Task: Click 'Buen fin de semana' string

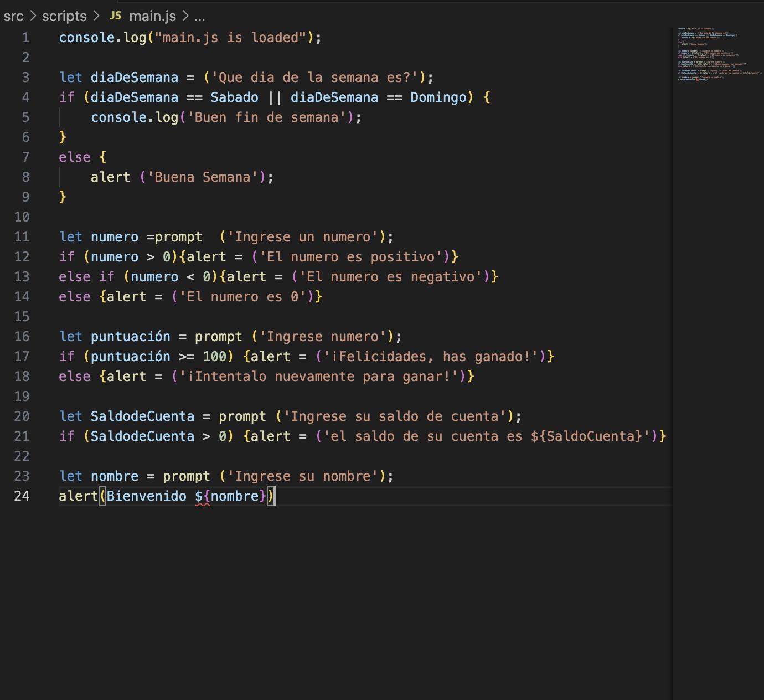Action: pos(266,117)
